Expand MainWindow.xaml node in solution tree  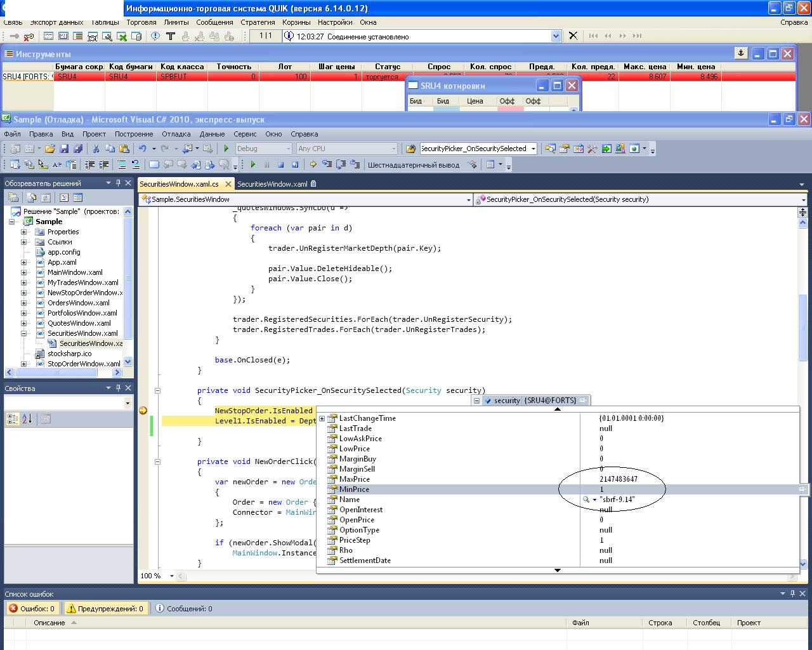24,272
